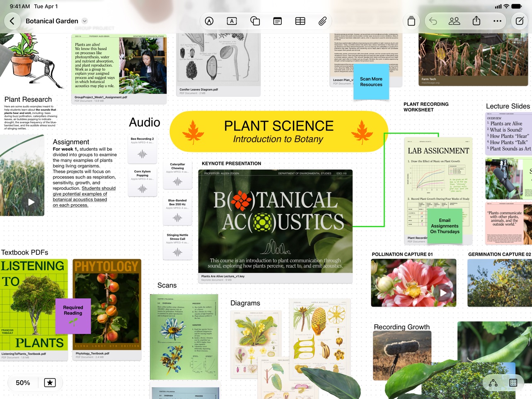The height and width of the screenshot is (399, 532).
Task: Open the Farm Tech link card
Action: coord(473,60)
